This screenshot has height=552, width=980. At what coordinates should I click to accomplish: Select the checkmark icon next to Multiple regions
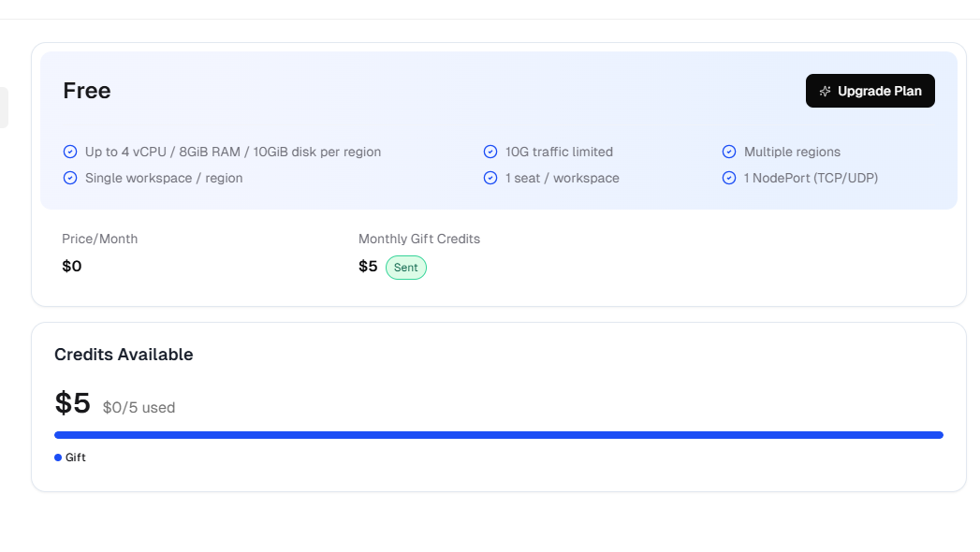728,152
